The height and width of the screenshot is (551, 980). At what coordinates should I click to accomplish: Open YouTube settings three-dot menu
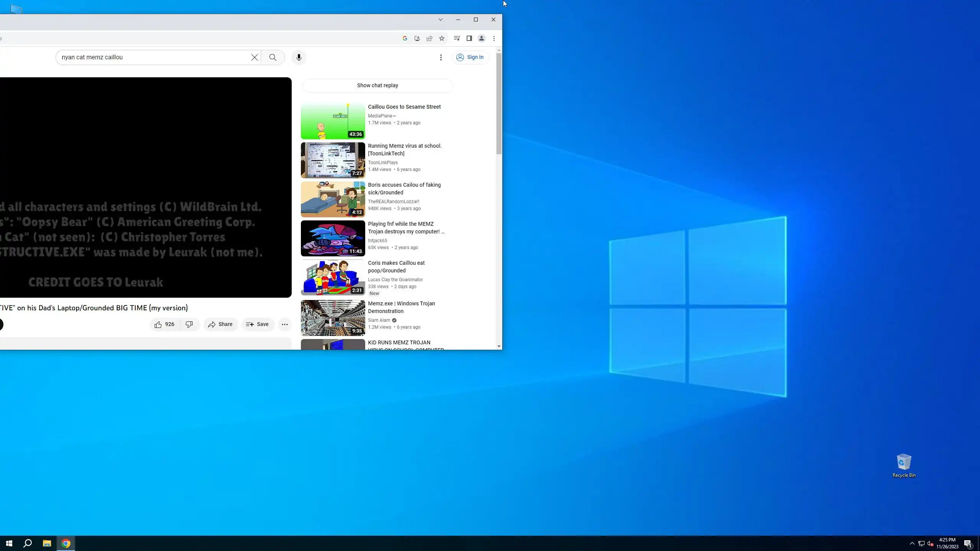click(441, 57)
